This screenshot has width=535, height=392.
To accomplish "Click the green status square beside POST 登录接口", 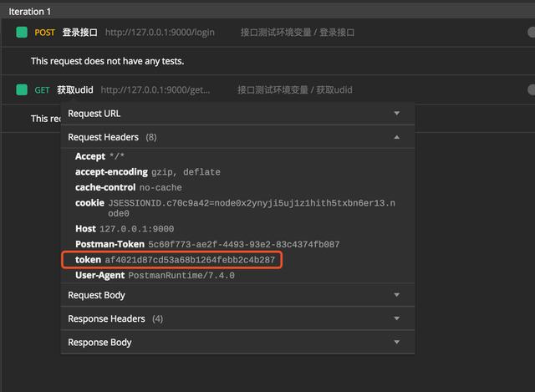I will point(22,33).
